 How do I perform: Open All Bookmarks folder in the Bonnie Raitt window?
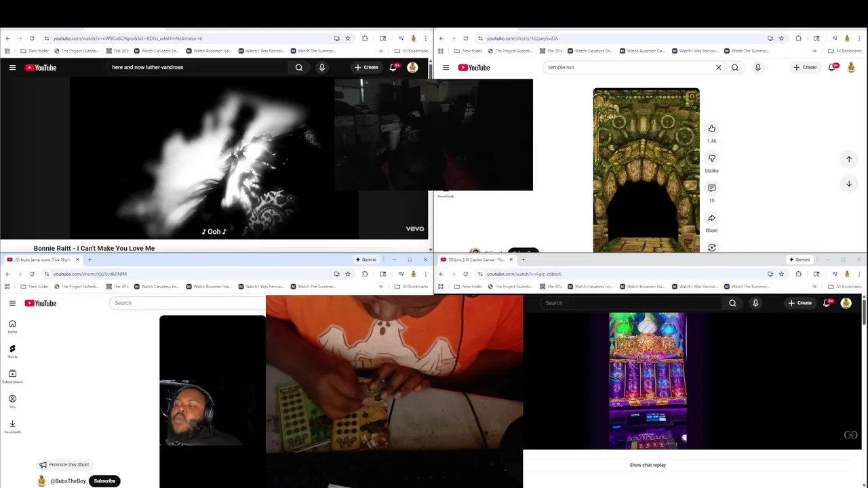[x=412, y=51]
